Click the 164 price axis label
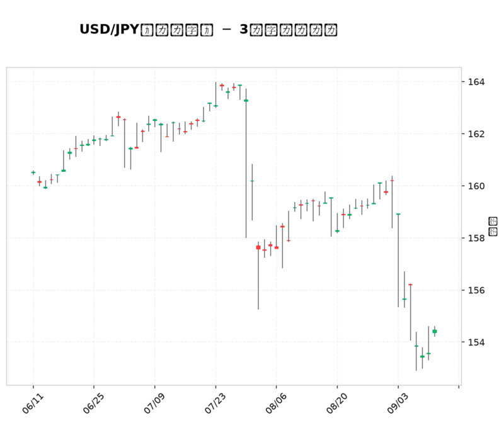 476,82
